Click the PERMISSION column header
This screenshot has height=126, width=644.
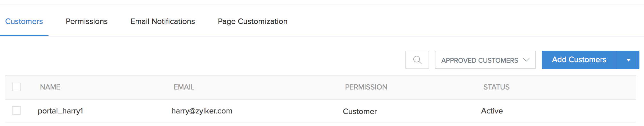coord(366,87)
